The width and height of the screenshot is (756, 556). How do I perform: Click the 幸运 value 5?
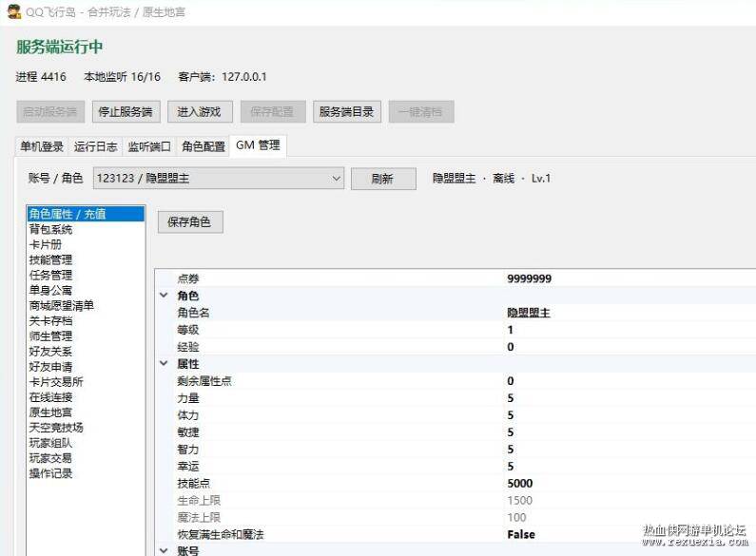(x=510, y=467)
